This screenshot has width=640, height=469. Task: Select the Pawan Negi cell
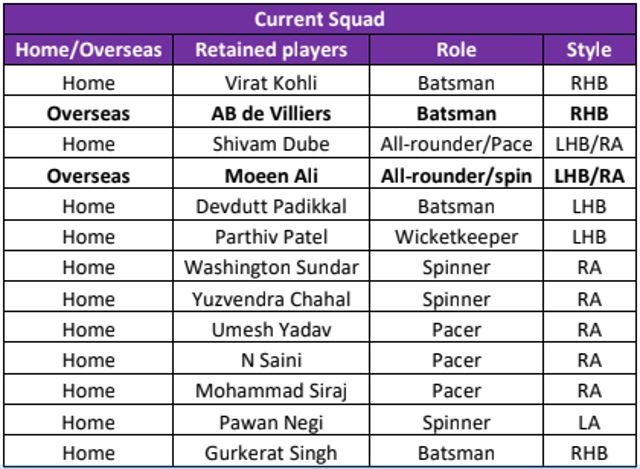tap(271, 420)
